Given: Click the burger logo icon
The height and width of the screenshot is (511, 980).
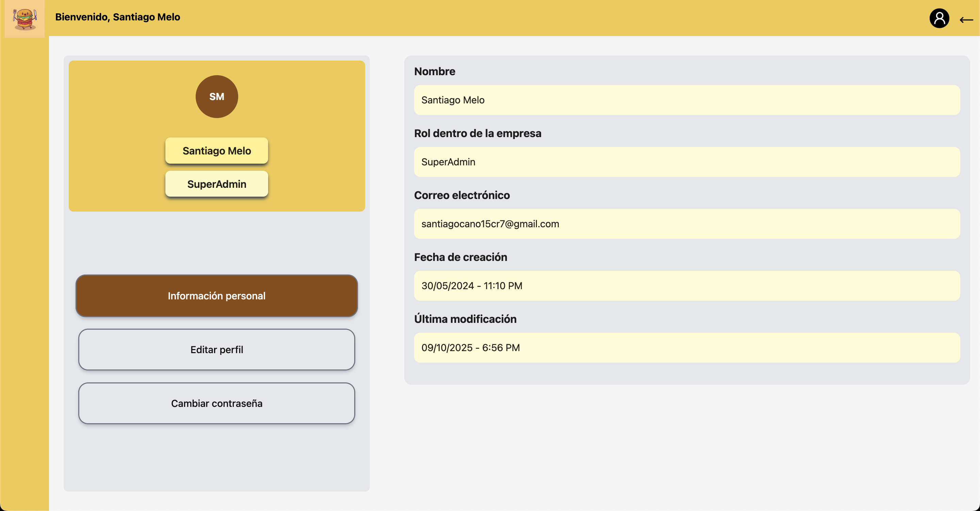Looking at the screenshot, I should tap(25, 19).
